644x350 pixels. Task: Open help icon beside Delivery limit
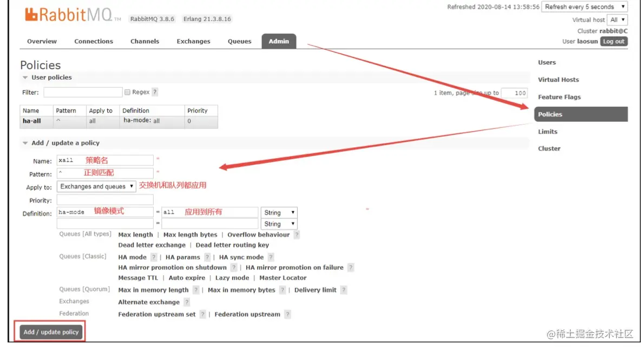point(344,290)
